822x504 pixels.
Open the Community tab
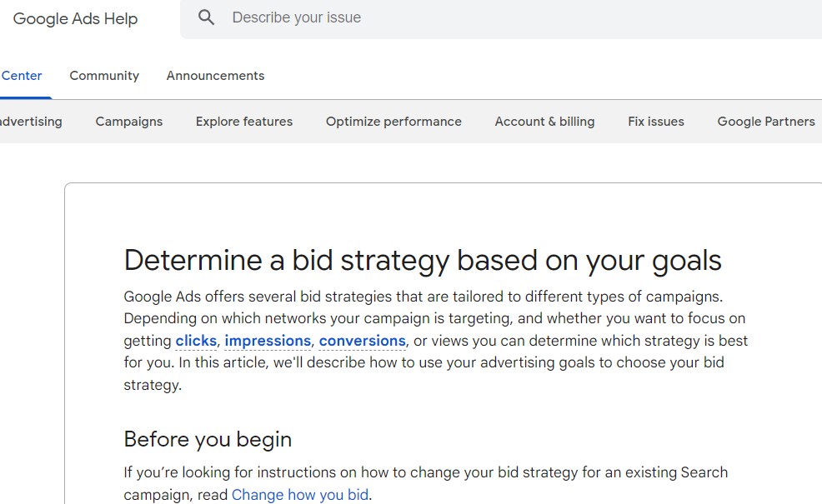point(104,76)
